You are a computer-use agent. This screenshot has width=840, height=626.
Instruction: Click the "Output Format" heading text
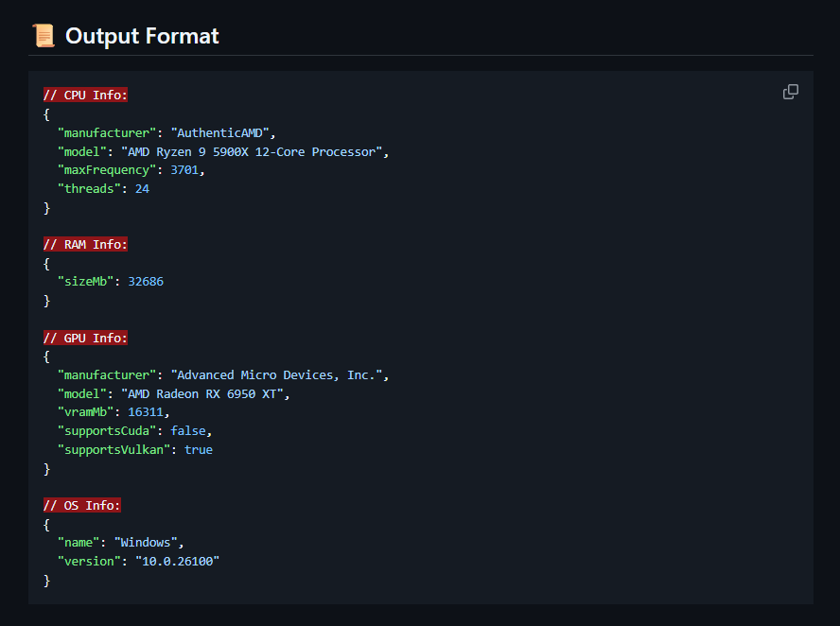coord(142,36)
